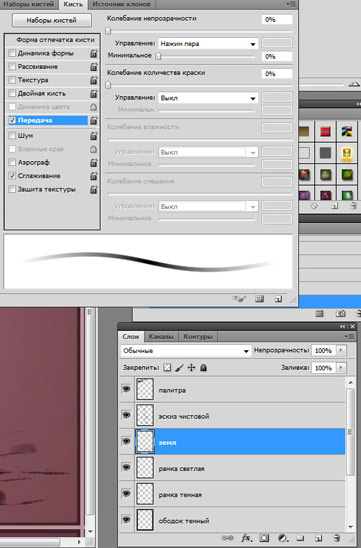
Task: Click Колебание количества краски value field
Action: 276,74
